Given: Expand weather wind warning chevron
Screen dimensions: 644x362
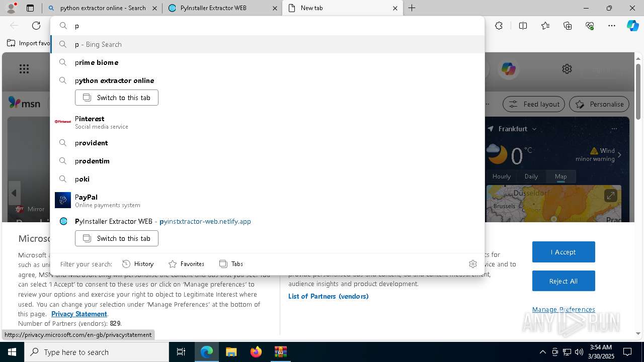Looking at the screenshot, I should click(619, 155).
